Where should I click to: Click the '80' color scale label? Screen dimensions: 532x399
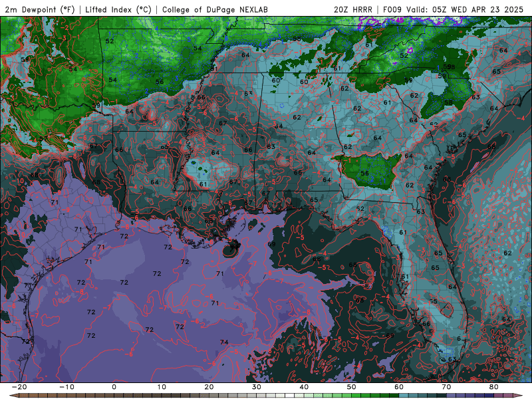pos(494,387)
